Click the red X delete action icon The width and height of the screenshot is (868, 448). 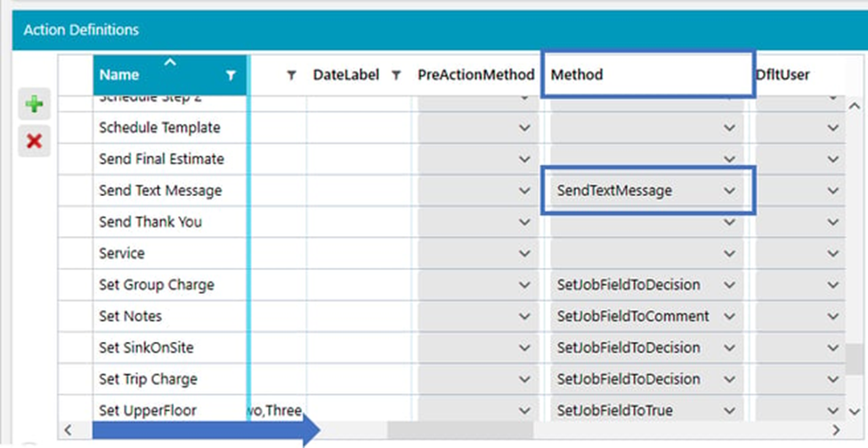(35, 141)
